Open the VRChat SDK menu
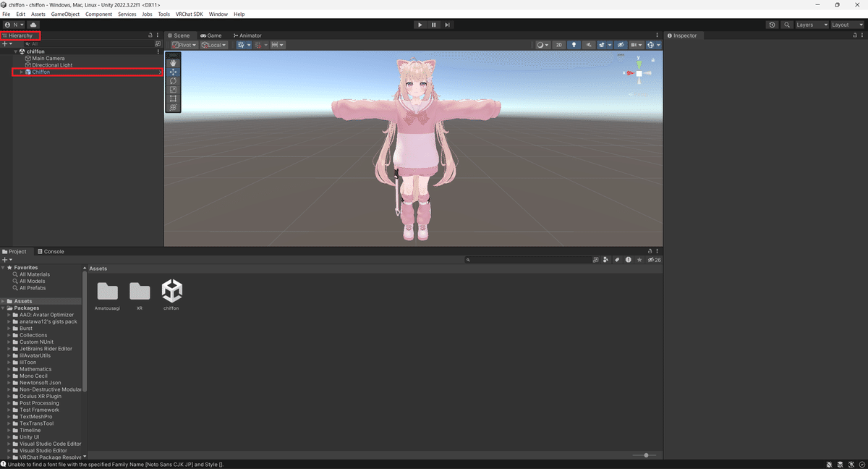The image size is (868, 469). point(190,14)
